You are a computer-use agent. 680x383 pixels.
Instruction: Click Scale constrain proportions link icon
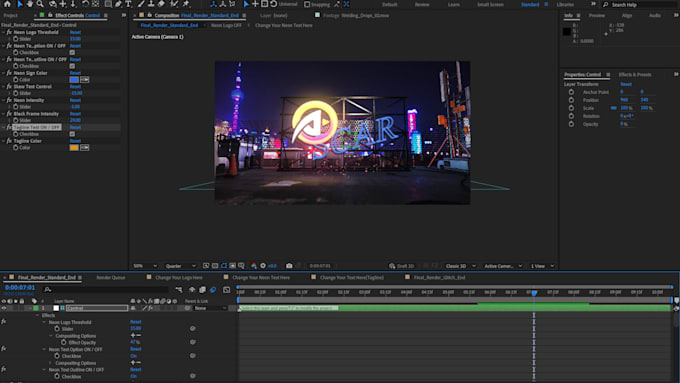[x=613, y=108]
